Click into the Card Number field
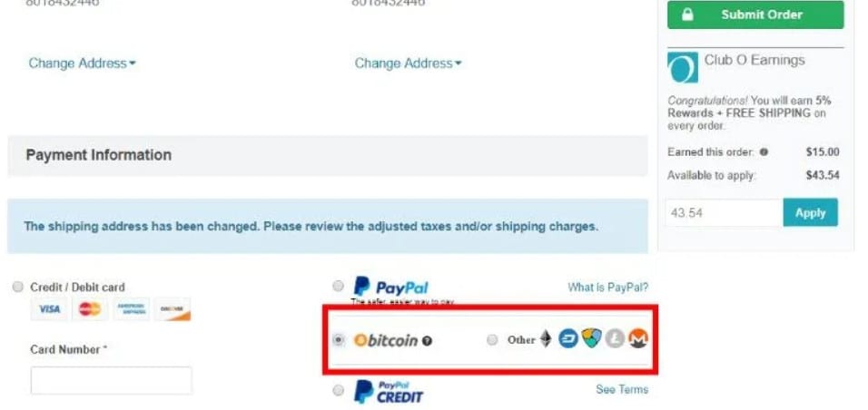 point(112,380)
